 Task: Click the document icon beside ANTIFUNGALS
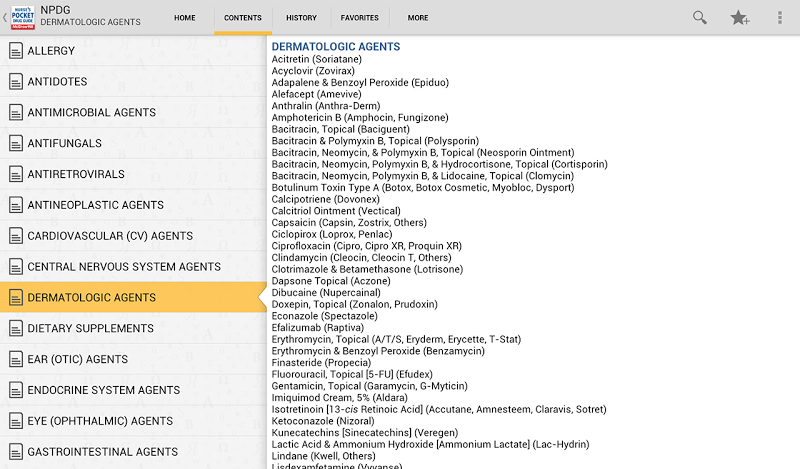pyautogui.click(x=16, y=143)
